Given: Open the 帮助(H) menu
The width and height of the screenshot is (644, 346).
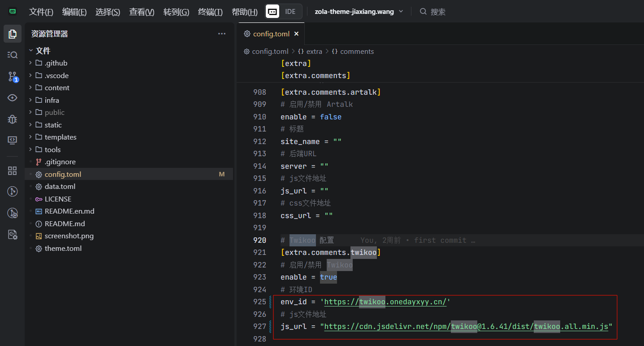Looking at the screenshot, I should pyautogui.click(x=245, y=12).
